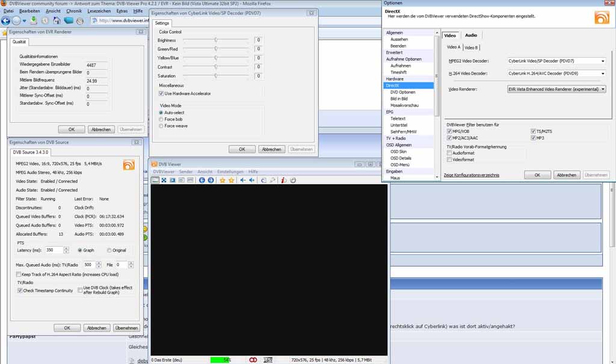Open the Zeige Konfigurationsverzeichnis link

[472, 175]
